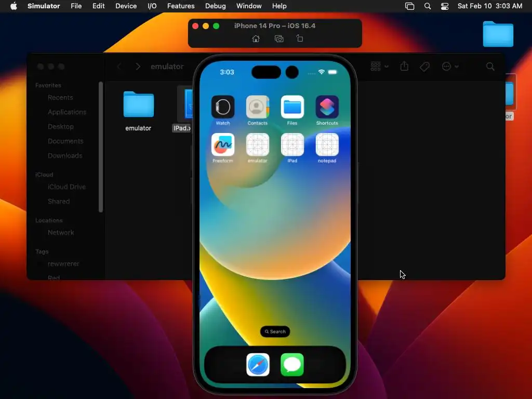Open Messages in the iPhone dock
The image size is (532, 399).
(292, 365)
